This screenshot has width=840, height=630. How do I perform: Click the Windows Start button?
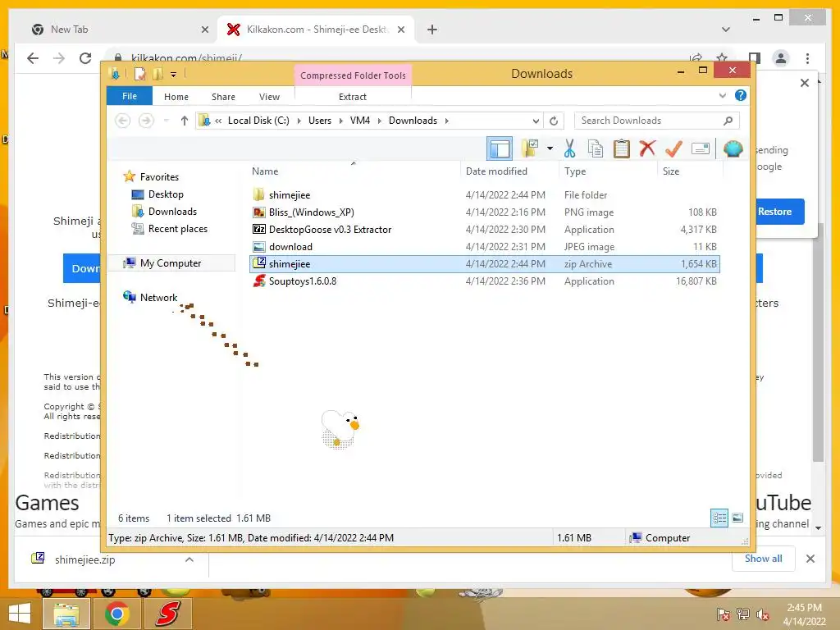[20, 614]
